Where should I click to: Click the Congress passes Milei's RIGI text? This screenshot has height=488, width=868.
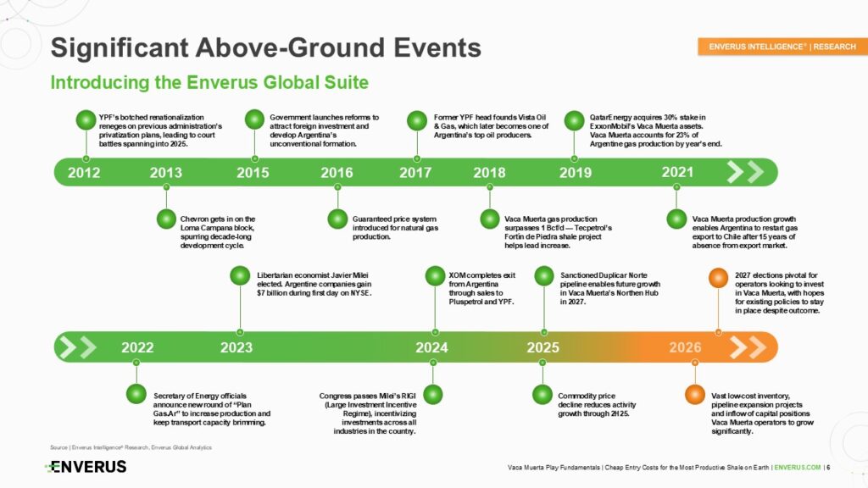coord(368,413)
